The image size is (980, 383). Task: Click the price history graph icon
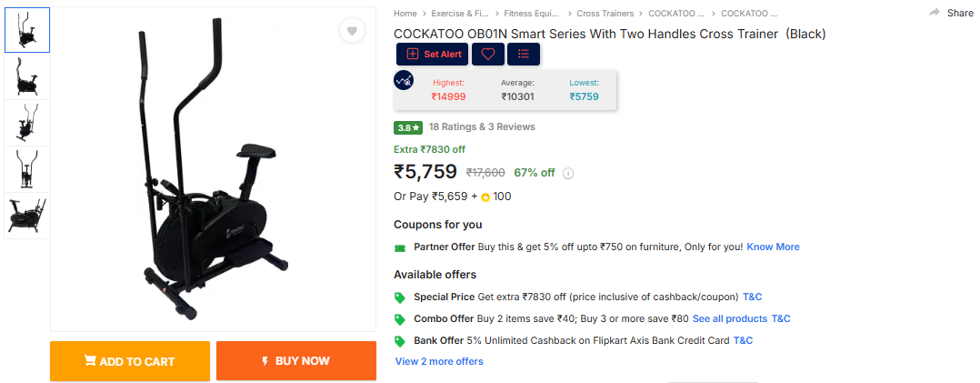pyautogui.click(x=404, y=80)
